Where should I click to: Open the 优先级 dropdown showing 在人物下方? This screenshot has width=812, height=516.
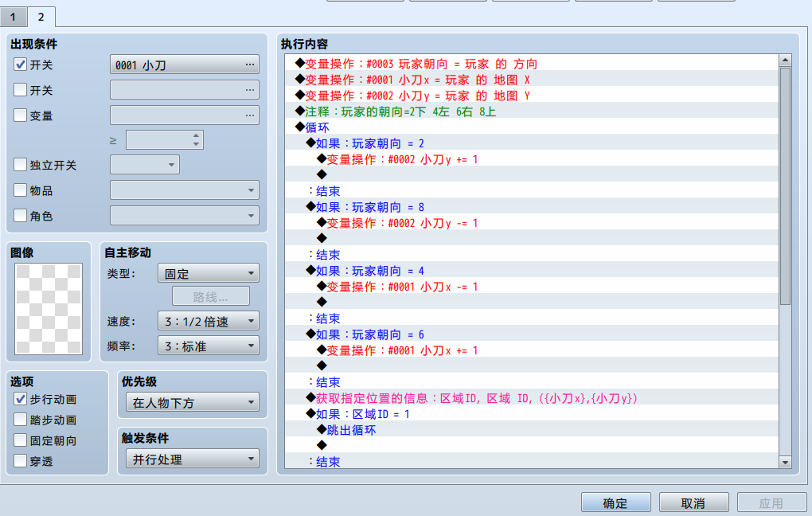pyautogui.click(x=192, y=402)
